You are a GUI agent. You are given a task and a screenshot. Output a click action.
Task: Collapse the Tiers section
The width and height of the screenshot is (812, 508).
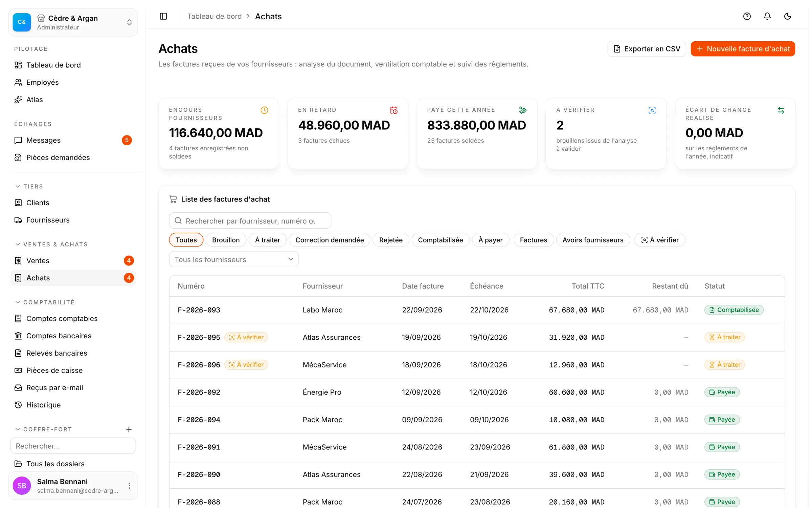[x=29, y=186]
